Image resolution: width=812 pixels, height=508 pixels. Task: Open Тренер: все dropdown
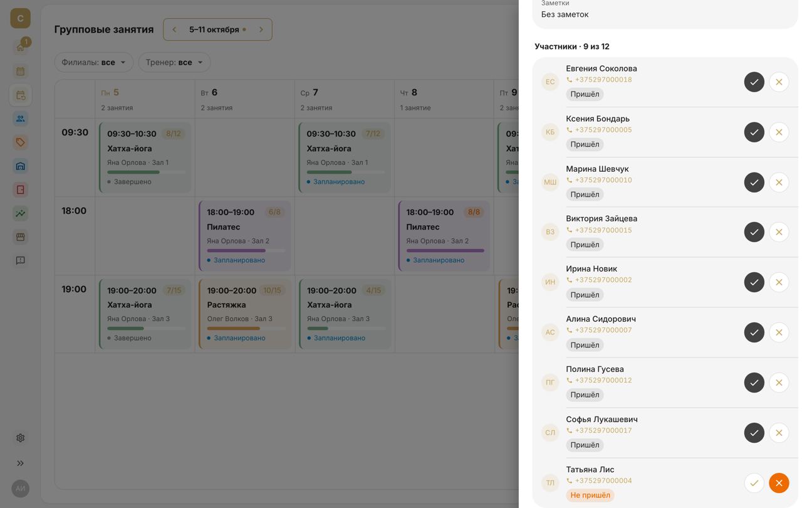(174, 62)
